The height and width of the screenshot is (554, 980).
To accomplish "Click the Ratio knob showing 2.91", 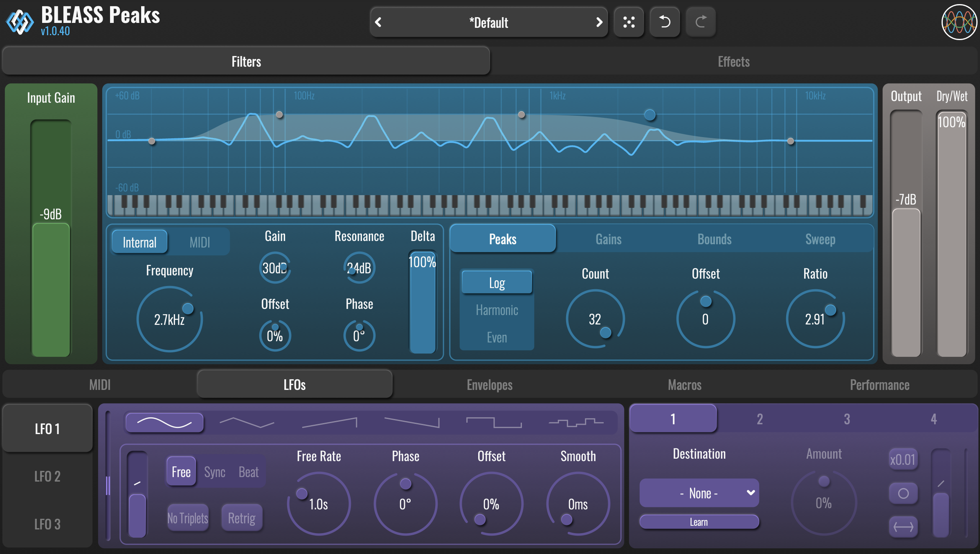I will tap(815, 319).
